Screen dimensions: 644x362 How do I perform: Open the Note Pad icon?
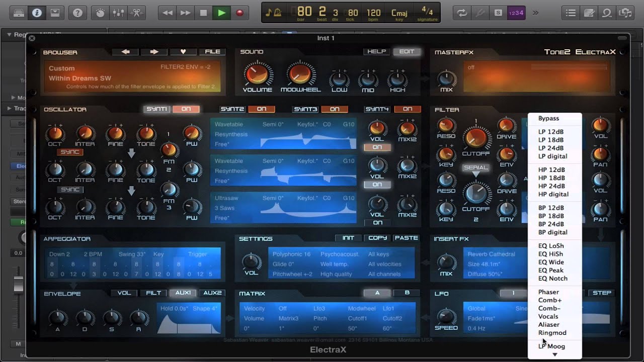click(x=588, y=13)
